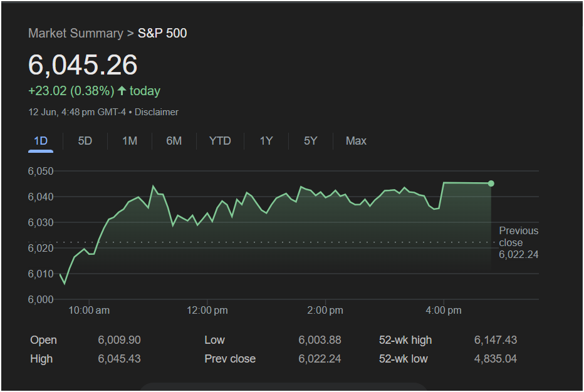Click the 2:00 pm axis label

pos(325,310)
